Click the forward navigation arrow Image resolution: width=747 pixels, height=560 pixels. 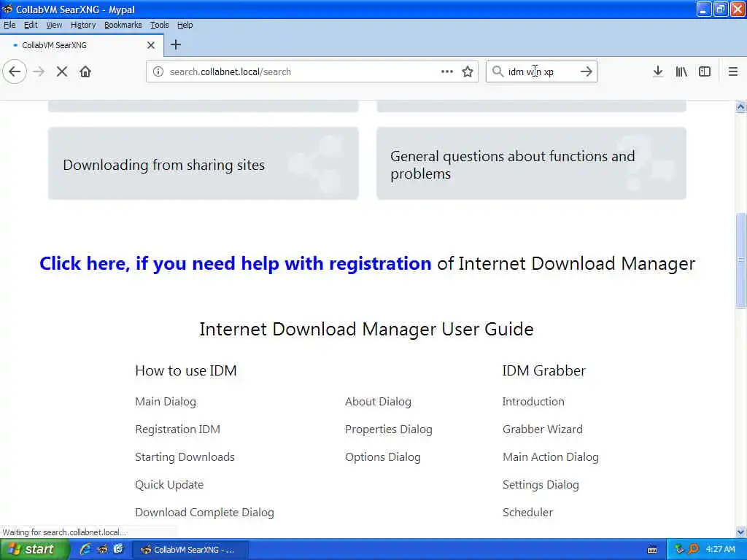pos(39,72)
